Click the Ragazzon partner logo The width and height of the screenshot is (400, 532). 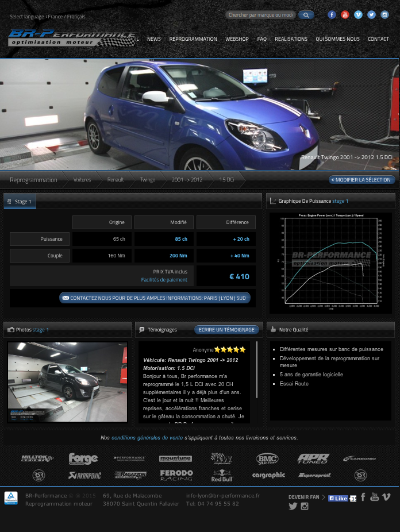click(130, 475)
